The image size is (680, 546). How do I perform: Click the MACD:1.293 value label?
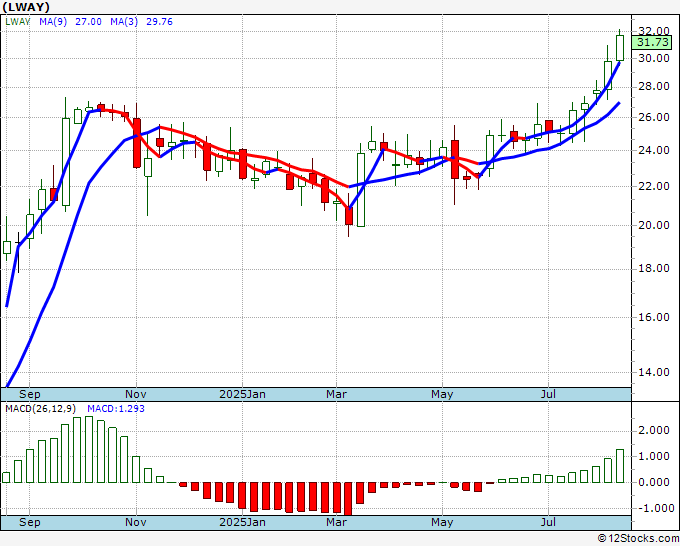tap(116, 409)
